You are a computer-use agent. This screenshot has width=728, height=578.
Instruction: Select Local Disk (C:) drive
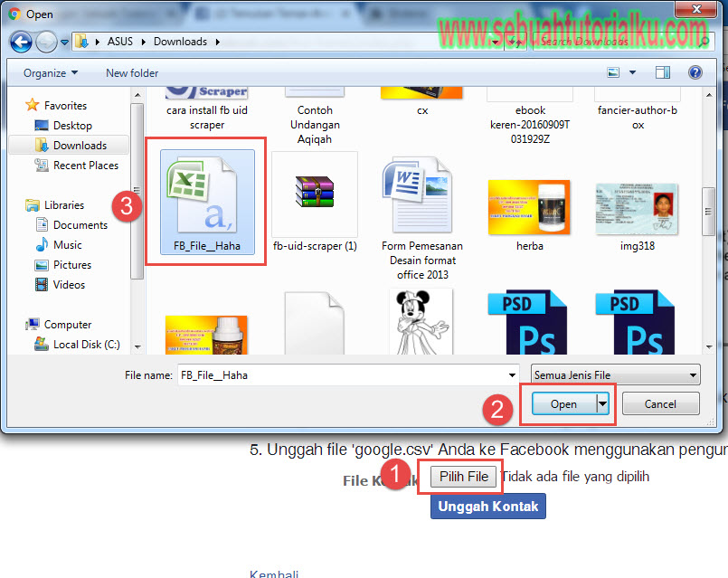[77, 345]
